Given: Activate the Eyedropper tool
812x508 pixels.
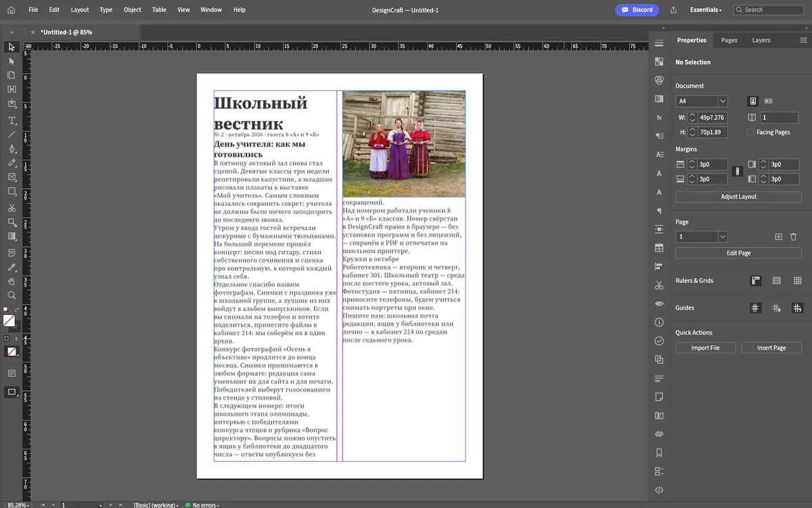Looking at the screenshot, I should click(x=12, y=267).
